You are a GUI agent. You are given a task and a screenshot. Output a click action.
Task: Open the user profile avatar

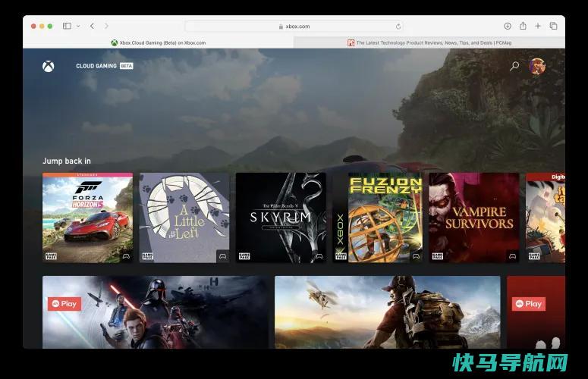tap(537, 66)
